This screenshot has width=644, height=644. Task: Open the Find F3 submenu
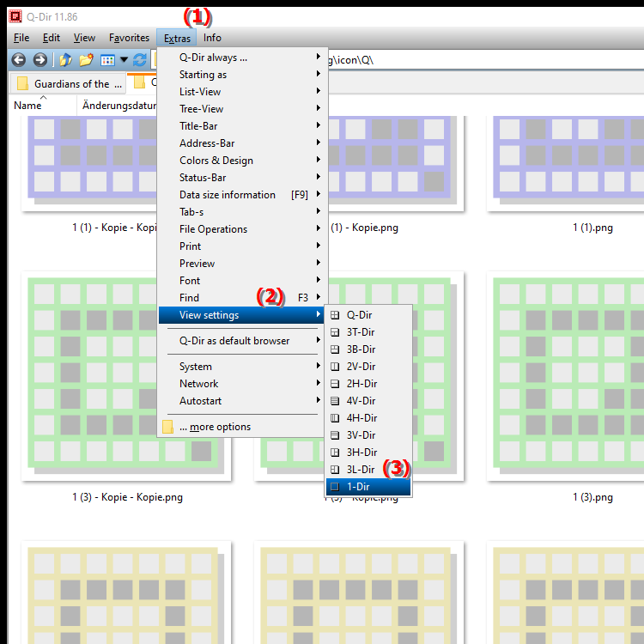[x=242, y=298]
